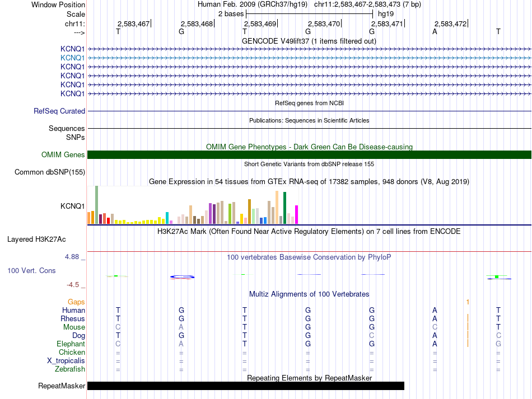Click the H3K27Ac Mark track title
The height and width of the screenshot is (399, 532).
tap(309, 232)
